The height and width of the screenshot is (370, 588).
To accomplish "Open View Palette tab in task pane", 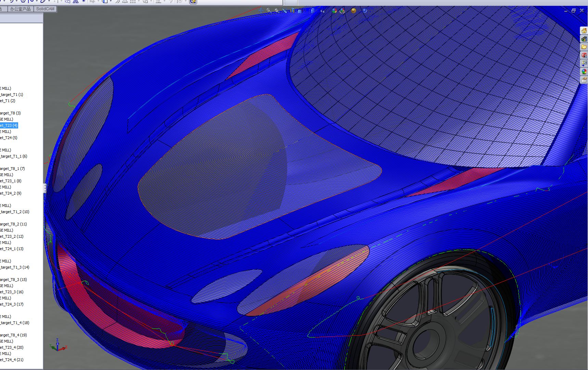I will 584,63.
